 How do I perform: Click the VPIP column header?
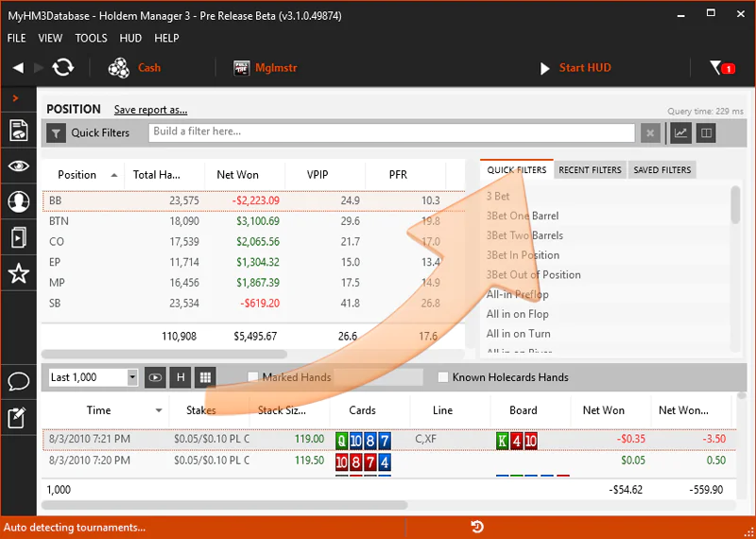click(318, 175)
